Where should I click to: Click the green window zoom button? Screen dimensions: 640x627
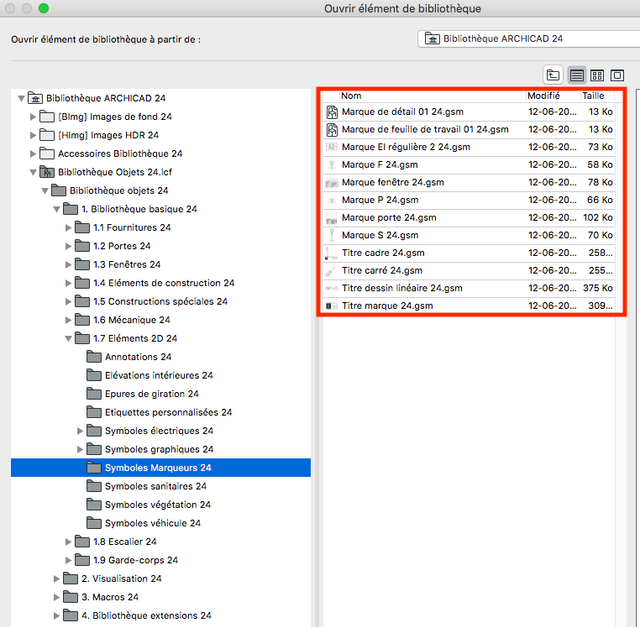[44, 8]
